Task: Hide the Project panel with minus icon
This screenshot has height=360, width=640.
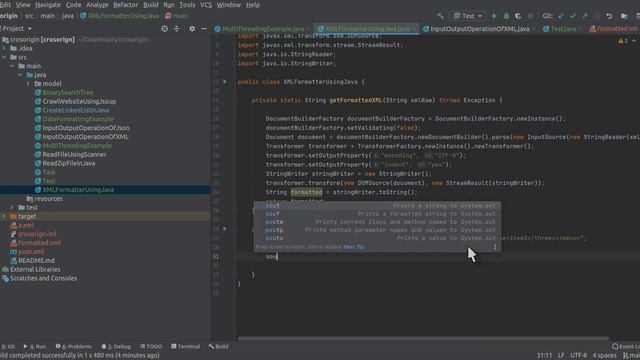Action: pos(204,29)
